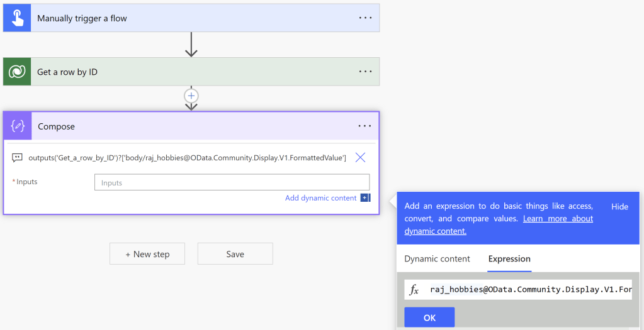Switch to the Dynamic content tab
Screen dimensions: 644x330
point(437,259)
